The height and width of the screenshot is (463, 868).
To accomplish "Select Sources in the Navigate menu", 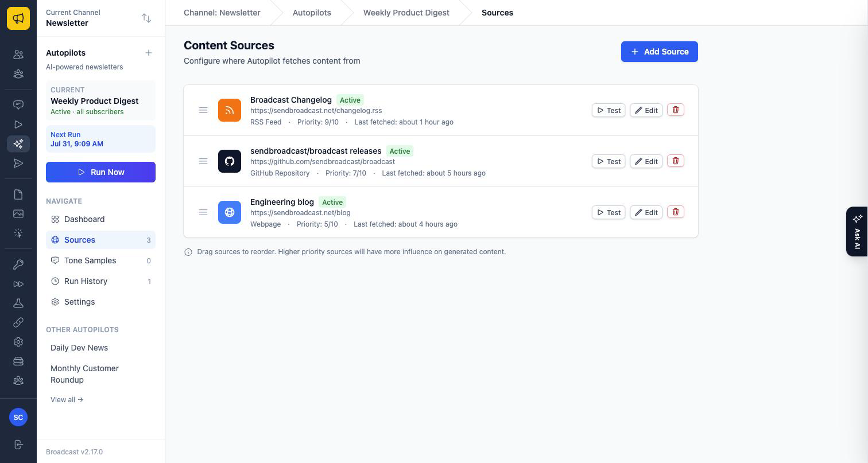I will coord(100,240).
